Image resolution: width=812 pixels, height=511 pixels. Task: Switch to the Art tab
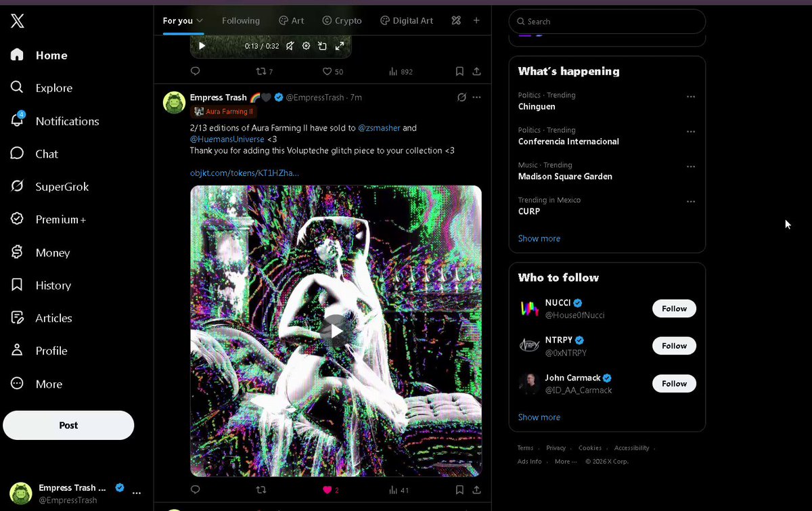pyautogui.click(x=292, y=21)
